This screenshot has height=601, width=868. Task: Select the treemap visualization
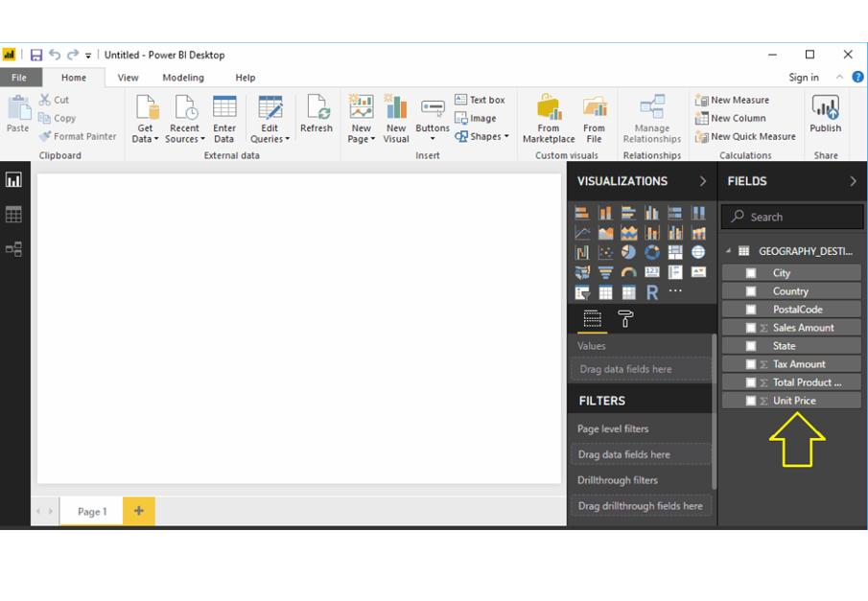click(675, 253)
